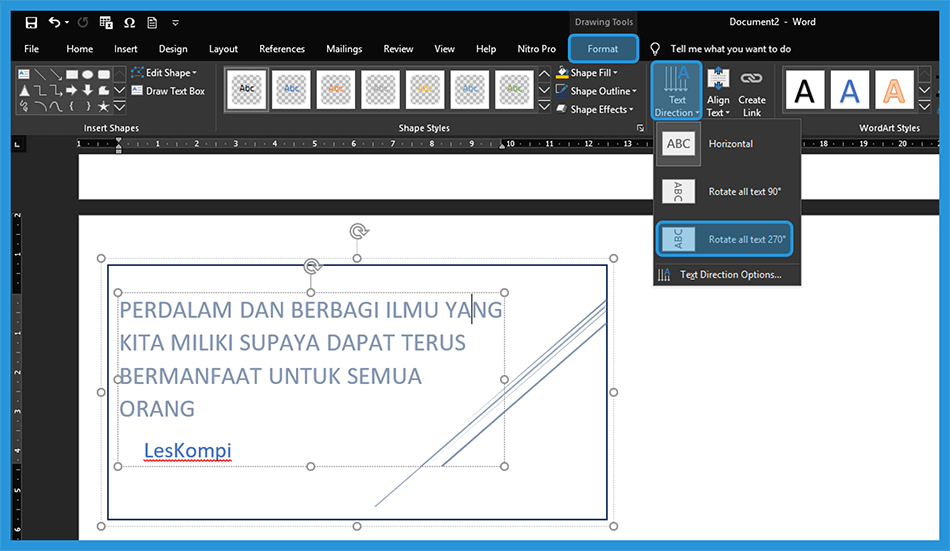Click the tab selector at the ruler corner
The image size is (950, 551).
point(17,144)
